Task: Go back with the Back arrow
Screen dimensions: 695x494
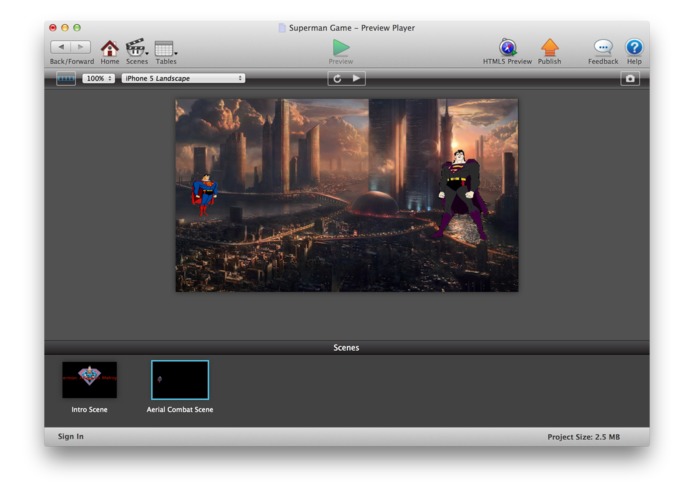Action: click(61, 47)
